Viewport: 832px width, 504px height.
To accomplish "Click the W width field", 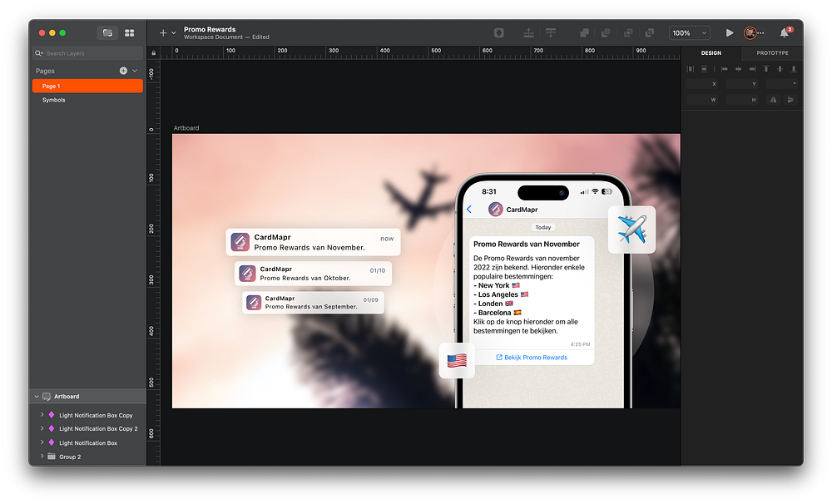I will point(702,100).
